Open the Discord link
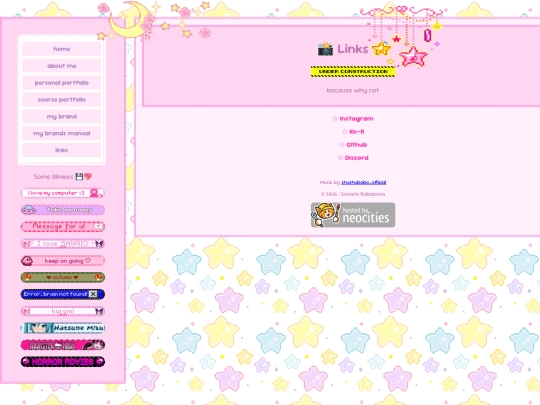This screenshot has width=540, height=405. tap(356, 158)
